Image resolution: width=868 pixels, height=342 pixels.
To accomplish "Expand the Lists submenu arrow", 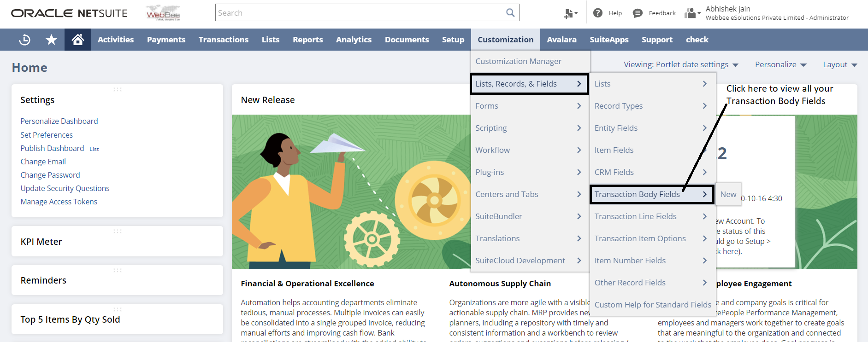I will [x=704, y=84].
